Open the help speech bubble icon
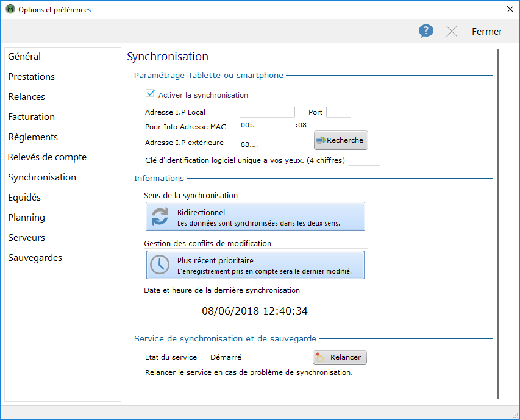This screenshot has height=420, width=520. (x=426, y=31)
